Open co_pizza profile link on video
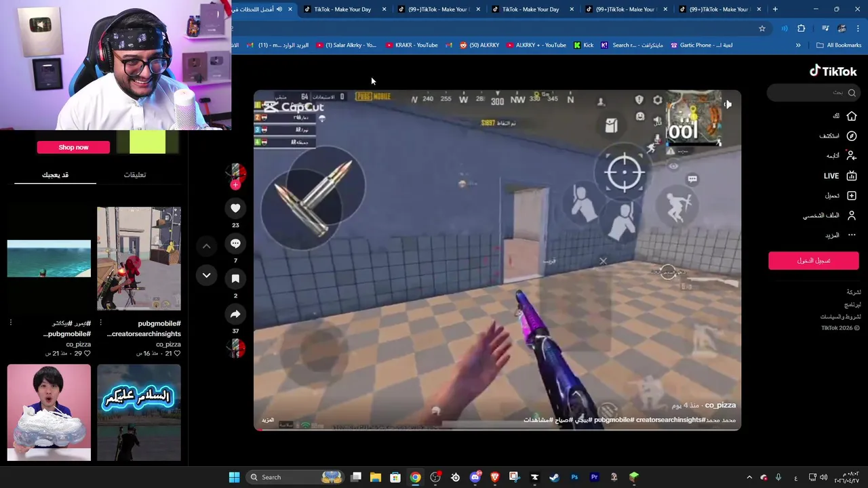 [720, 405]
